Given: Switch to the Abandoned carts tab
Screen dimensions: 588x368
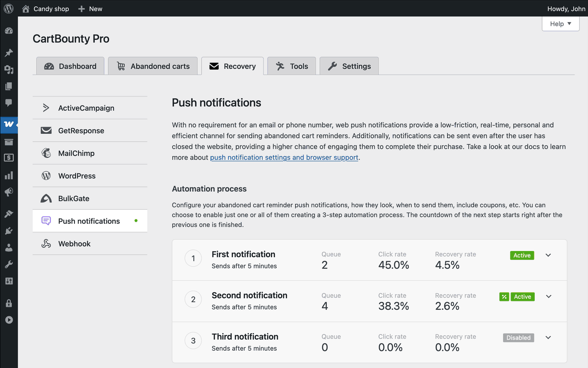Looking at the screenshot, I should click(x=153, y=66).
